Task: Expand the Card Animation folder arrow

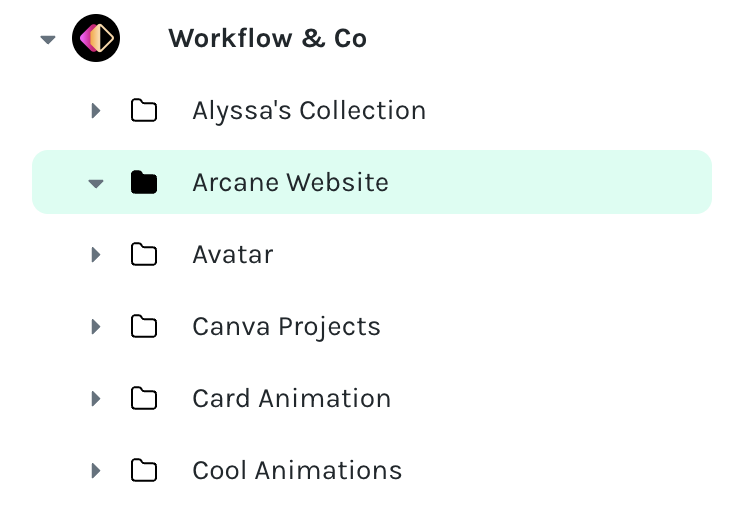Action: pos(96,399)
